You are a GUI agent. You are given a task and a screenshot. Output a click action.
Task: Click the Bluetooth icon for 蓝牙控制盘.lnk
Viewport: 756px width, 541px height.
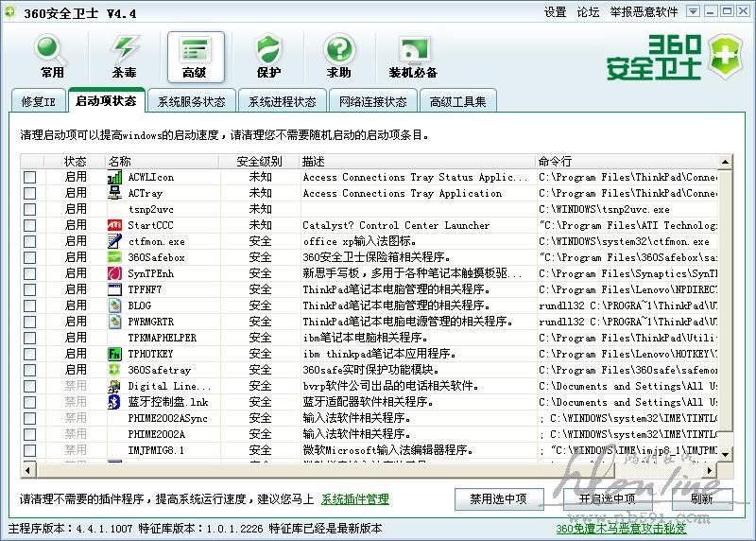114,402
